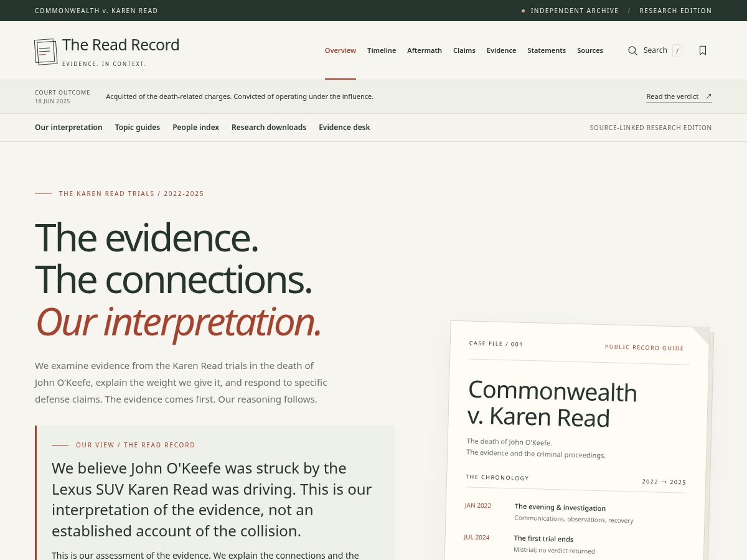Click the 'RESEARCH EDITION' top bar label

(x=675, y=11)
